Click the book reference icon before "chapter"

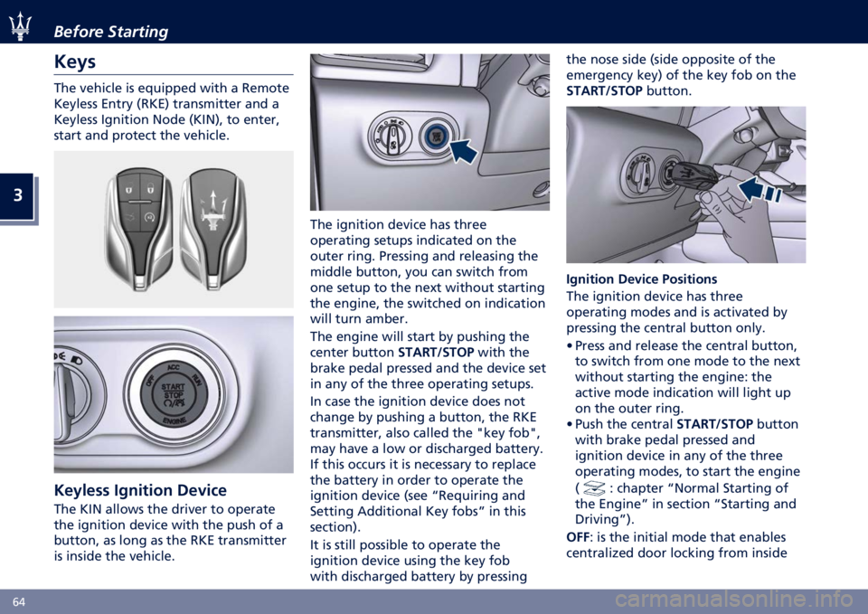point(594,488)
